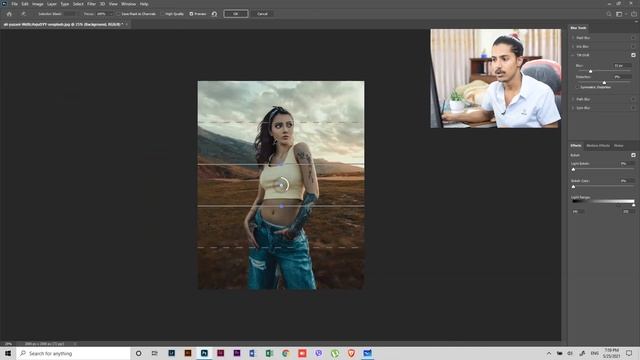Screen dimensions: 640x360
Task: Open the workspace switcher icon
Action: point(619,14)
